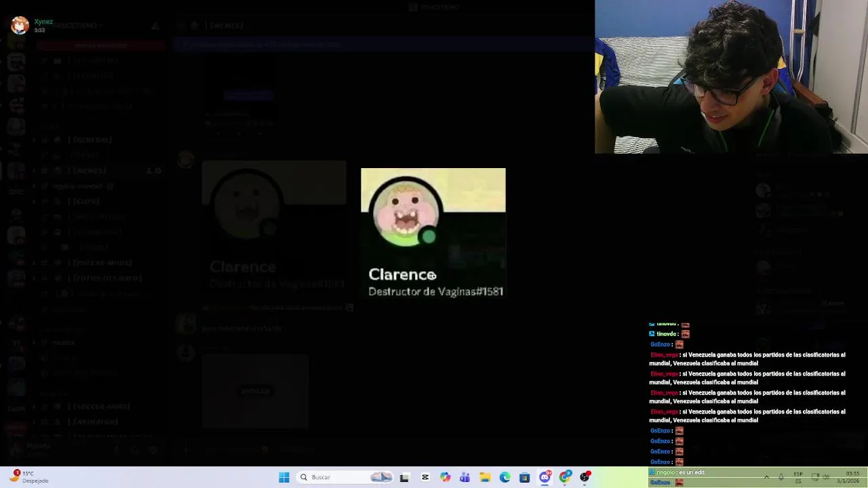Select the [POLLAS-MODS] channel
Screen dimensions: 868x488
click(x=100, y=262)
